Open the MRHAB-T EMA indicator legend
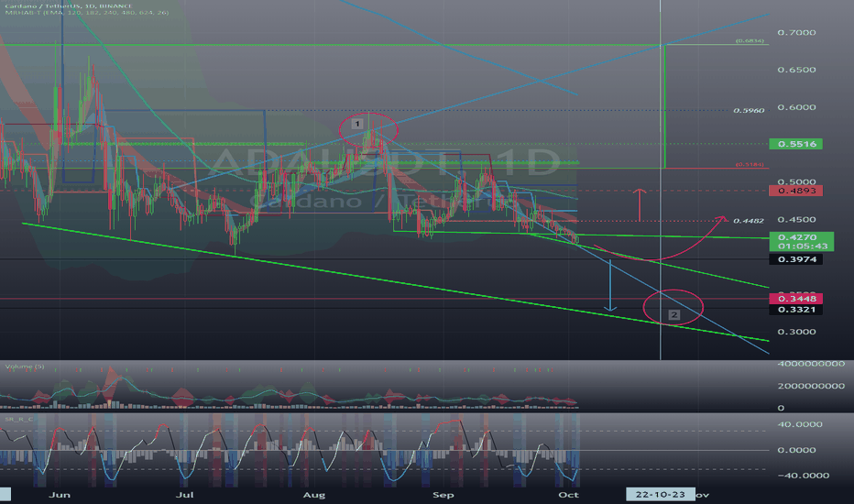This screenshot has width=854, height=504. [x=87, y=12]
